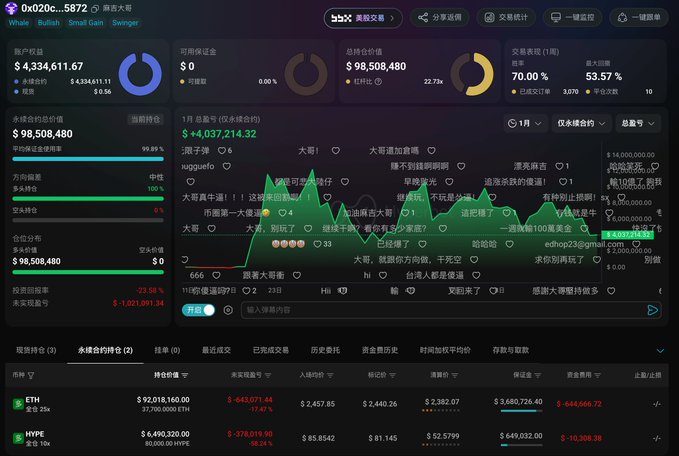Click the HYPE long position icon
The width and height of the screenshot is (679, 456).
[x=18, y=438]
